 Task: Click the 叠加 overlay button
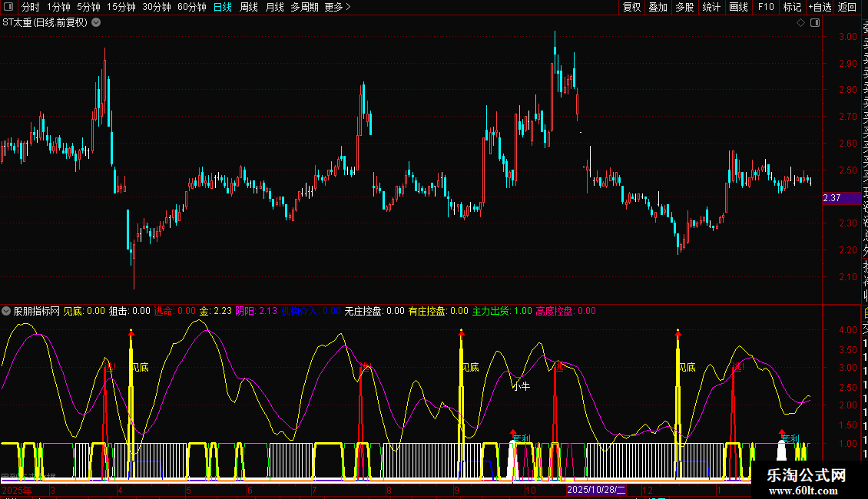[658, 7]
